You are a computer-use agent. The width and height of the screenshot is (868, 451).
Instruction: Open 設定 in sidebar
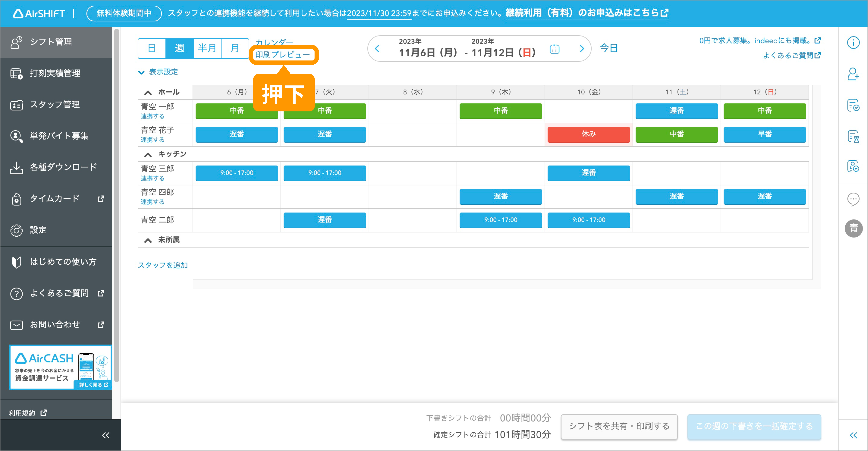(x=56, y=230)
